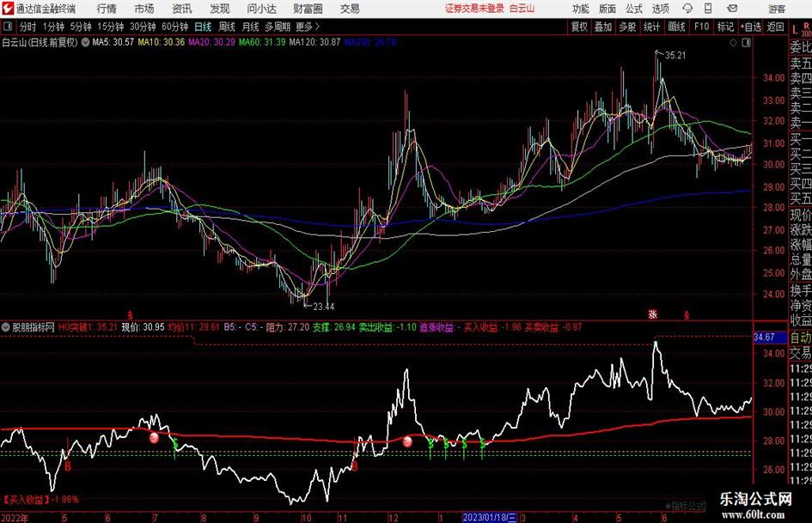Image resolution: width=812 pixels, height=523 pixels.
Task: Open the 股朋指标网 indicator dropdown arrow
Action: pyautogui.click(x=6, y=327)
